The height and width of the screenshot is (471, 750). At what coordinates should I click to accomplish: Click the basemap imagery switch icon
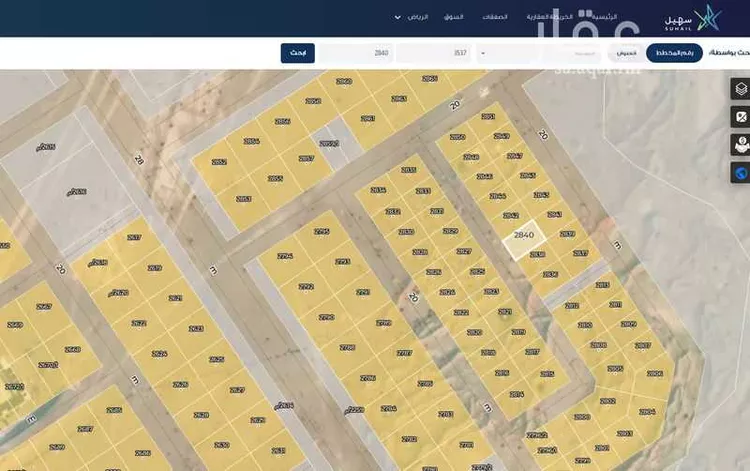741,117
